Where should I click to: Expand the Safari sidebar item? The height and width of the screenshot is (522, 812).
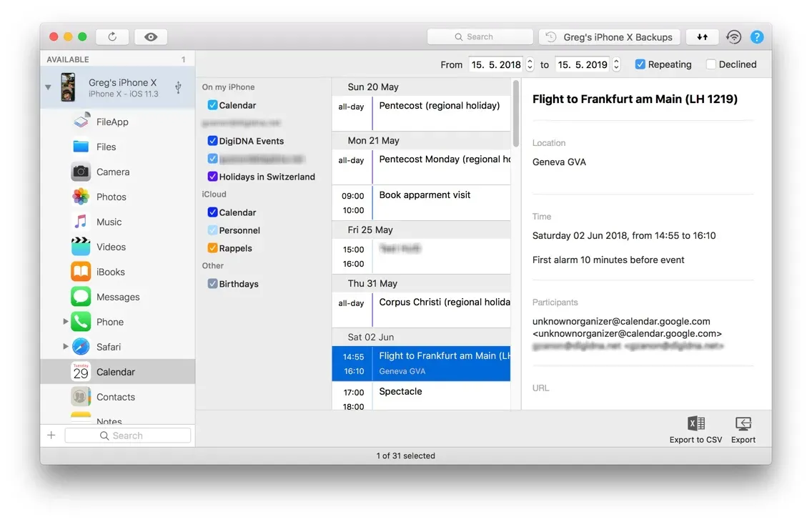coord(64,346)
